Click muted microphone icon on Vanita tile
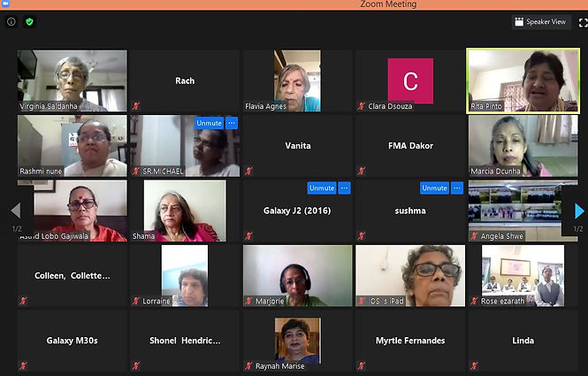 tap(248, 171)
